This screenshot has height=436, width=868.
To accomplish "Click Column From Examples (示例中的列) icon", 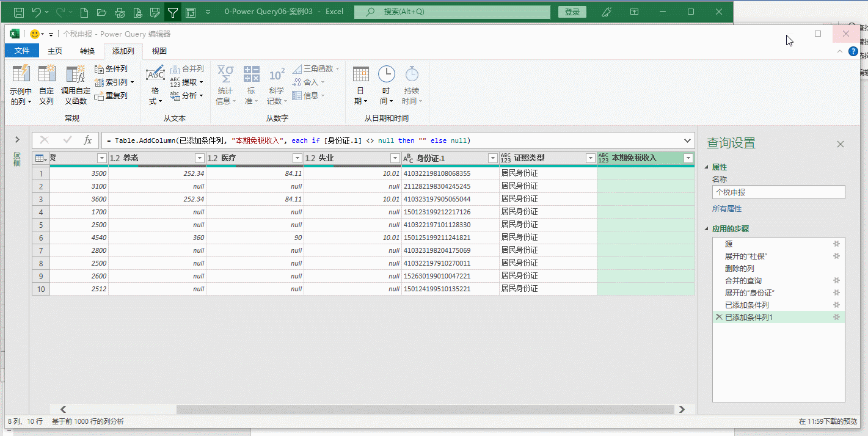I will coord(21,74).
